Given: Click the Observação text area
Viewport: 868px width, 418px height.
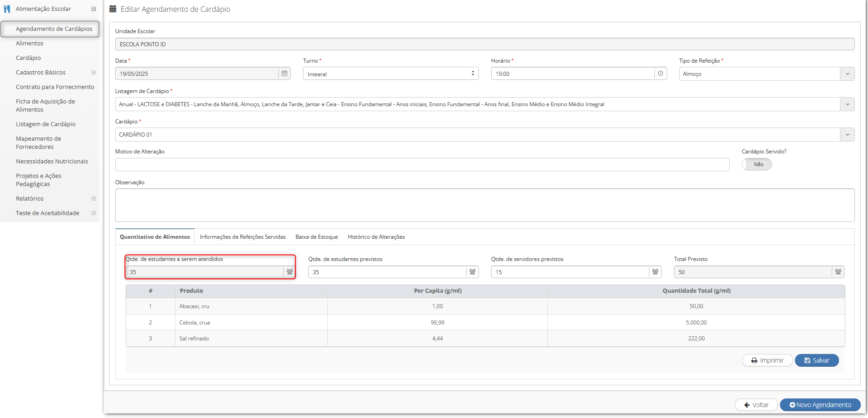Looking at the screenshot, I should pos(485,205).
